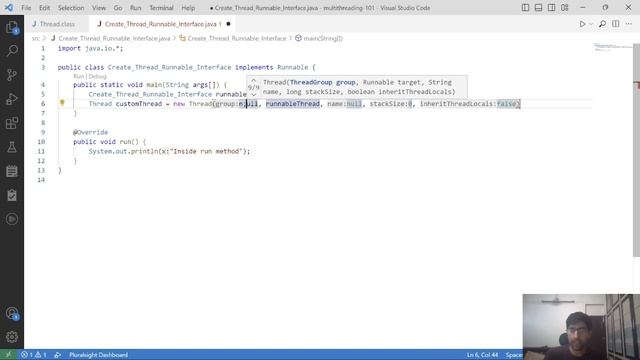Show next signature with the down arrow

[253, 95]
